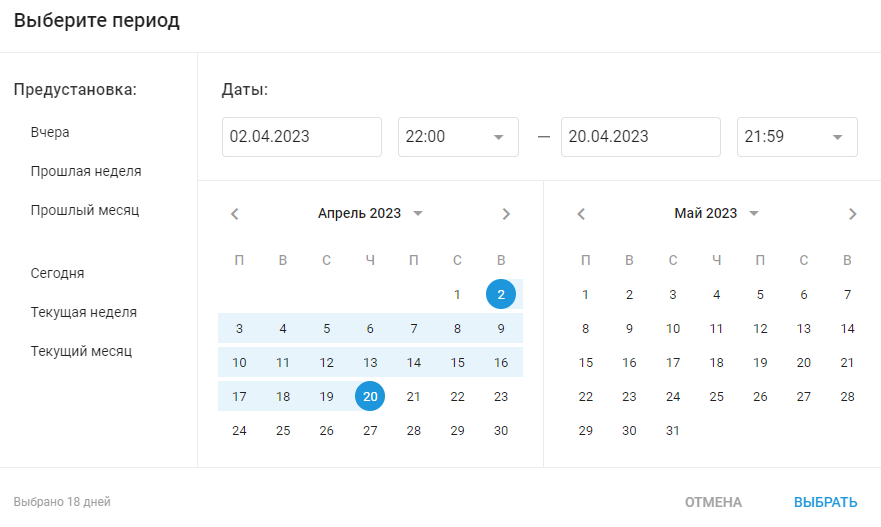This screenshot has height=527, width=881.
Task: Select April 2 highlighted day
Action: click(501, 294)
